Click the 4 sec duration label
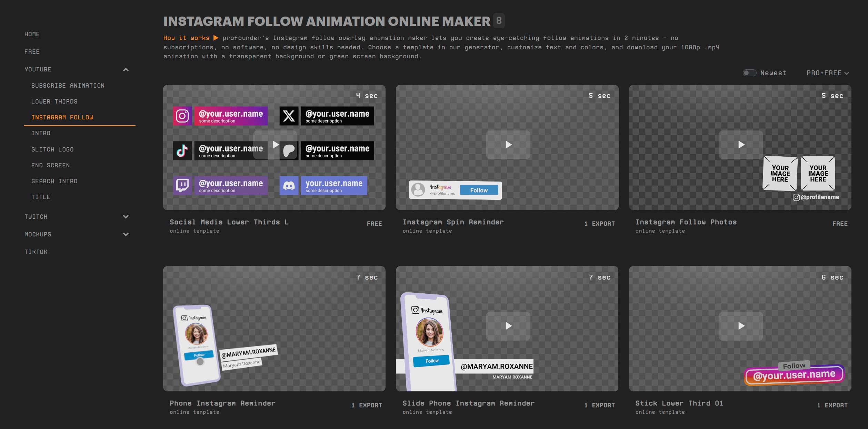Viewport: 868px width, 429px height. click(x=367, y=96)
